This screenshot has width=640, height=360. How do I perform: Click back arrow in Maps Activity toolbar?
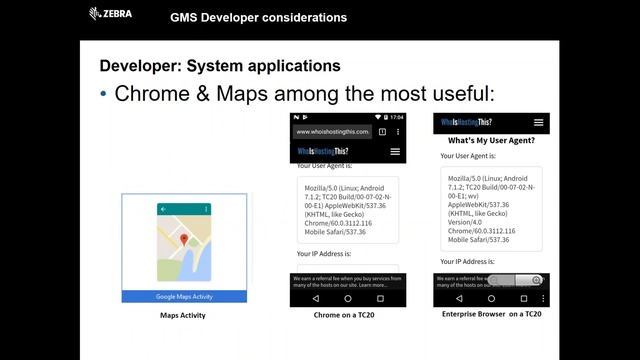coord(163,209)
